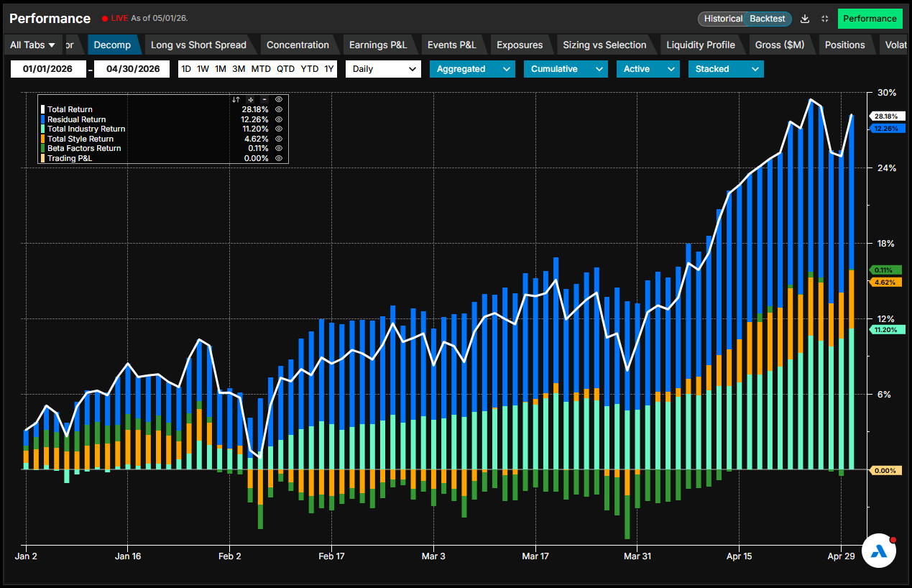Download the chart data using download icon
This screenshot has width=912, height=588.
click(x=805, y=19)
